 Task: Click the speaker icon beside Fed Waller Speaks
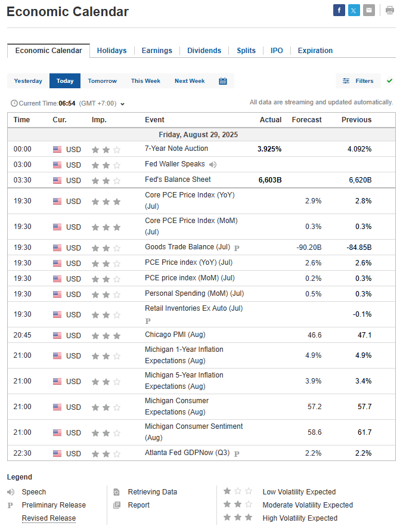click(213, 165)
